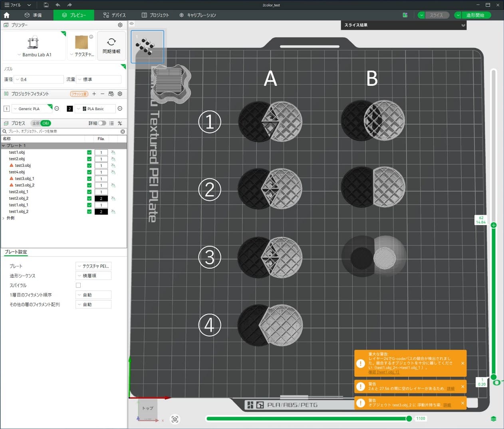504x429 pixels.
Task: Click the minus icon in project filament header
Action: click(103, 94)
